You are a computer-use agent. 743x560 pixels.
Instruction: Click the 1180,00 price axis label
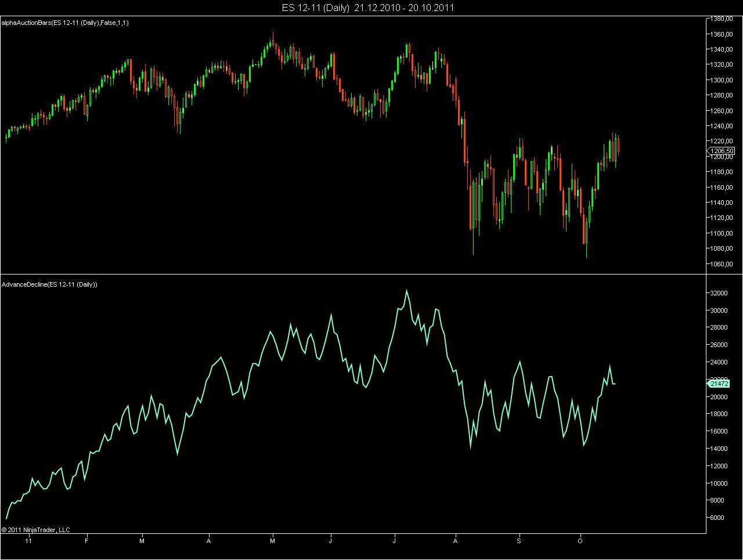[x=722, y=172]
